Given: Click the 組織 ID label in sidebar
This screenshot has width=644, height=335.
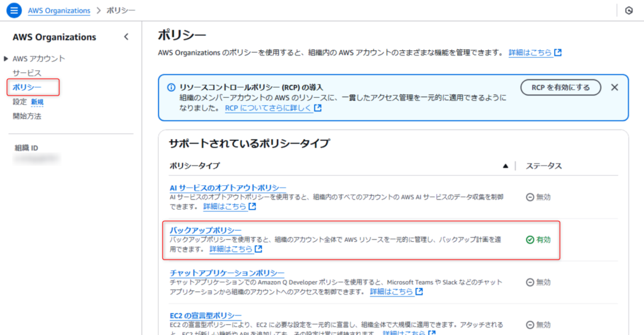Looking at the screenshot, I should tap(26, 148).
